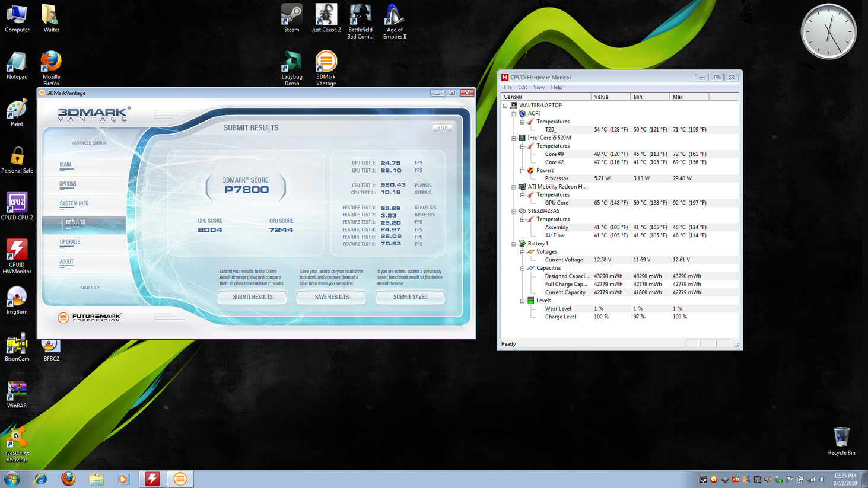
Task: Open the CPUID CPU-Z desktop icon
Action: coord(17,205)
